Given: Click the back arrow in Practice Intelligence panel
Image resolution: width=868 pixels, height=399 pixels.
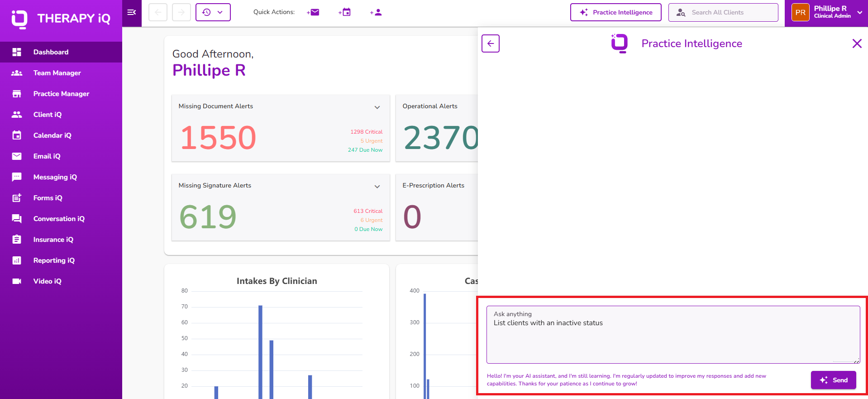Looking at the screenshot, I should point(491,43).
